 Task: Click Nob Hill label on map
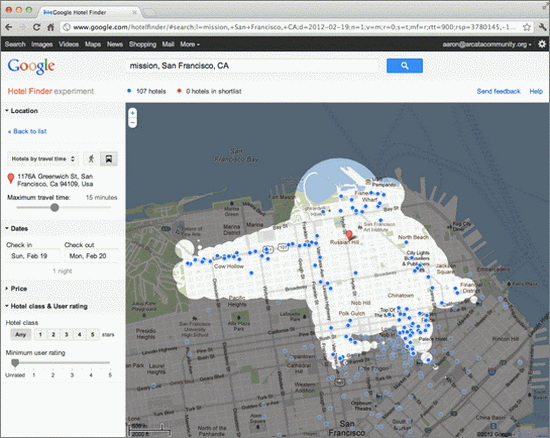point(361,303)
